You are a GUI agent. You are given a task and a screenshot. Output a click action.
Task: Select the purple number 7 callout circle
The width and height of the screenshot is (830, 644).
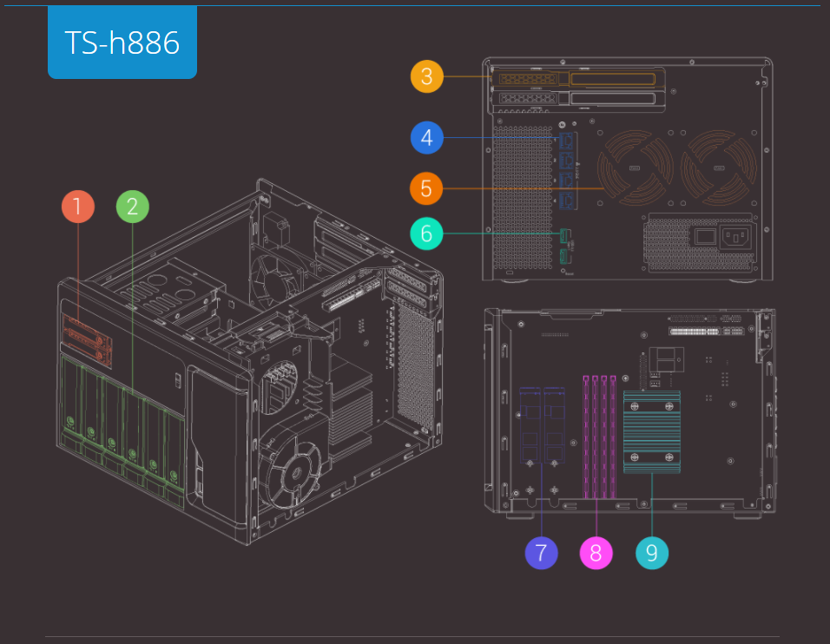(x=541, y=553)
